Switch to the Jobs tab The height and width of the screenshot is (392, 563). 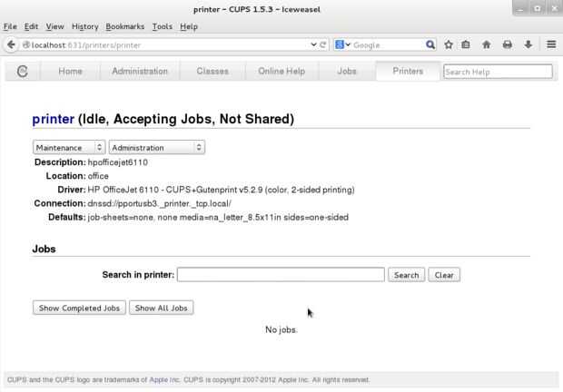coord(347,71)
